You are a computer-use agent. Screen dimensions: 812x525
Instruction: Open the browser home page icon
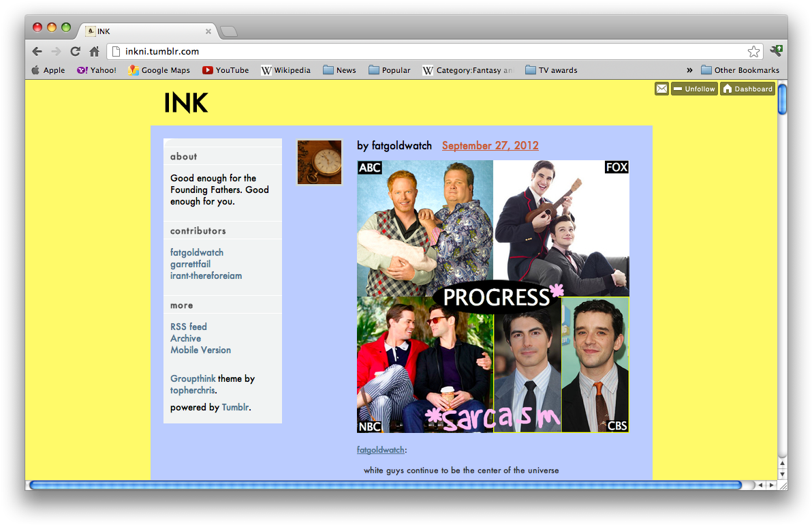(x=93, y=51)
